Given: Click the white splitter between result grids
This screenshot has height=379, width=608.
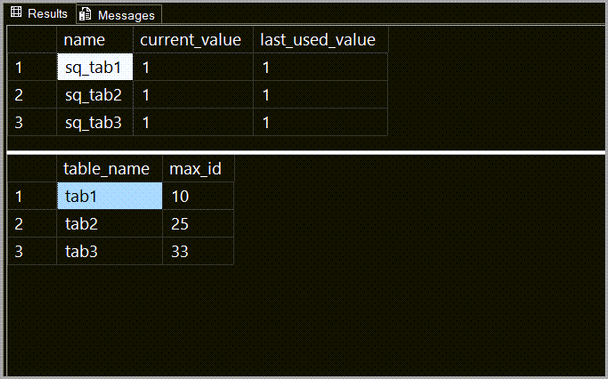Looking at the screenshot, I should click(306, 152).
